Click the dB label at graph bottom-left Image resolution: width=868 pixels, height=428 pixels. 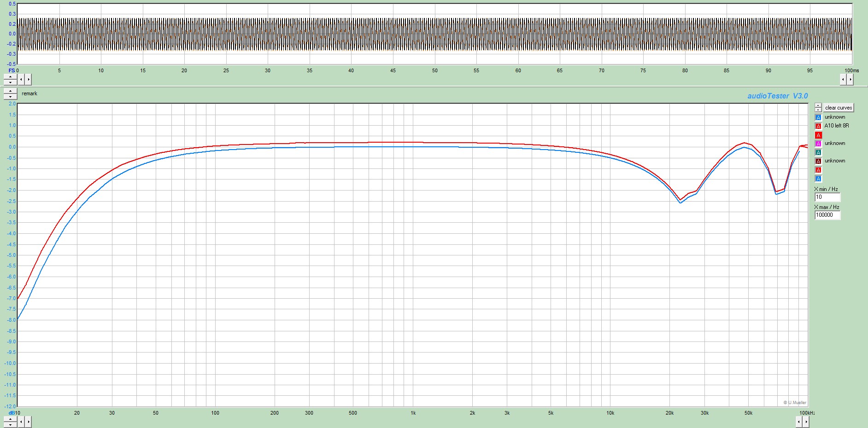11,413
